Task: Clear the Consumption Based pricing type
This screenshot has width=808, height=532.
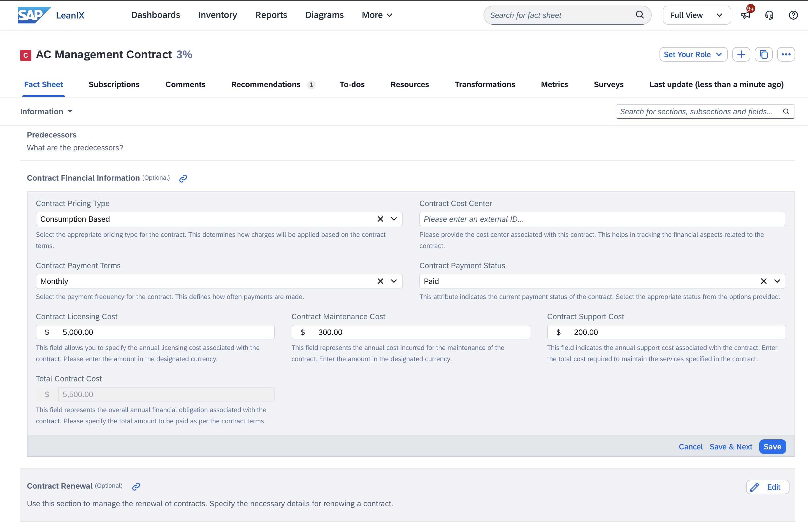Action: 380,219
